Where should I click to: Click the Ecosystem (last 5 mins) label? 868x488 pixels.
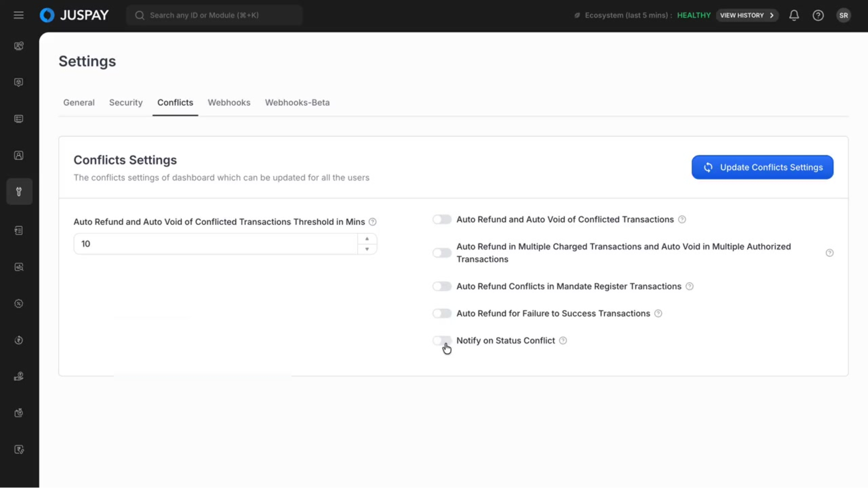(x=628, y=15)
